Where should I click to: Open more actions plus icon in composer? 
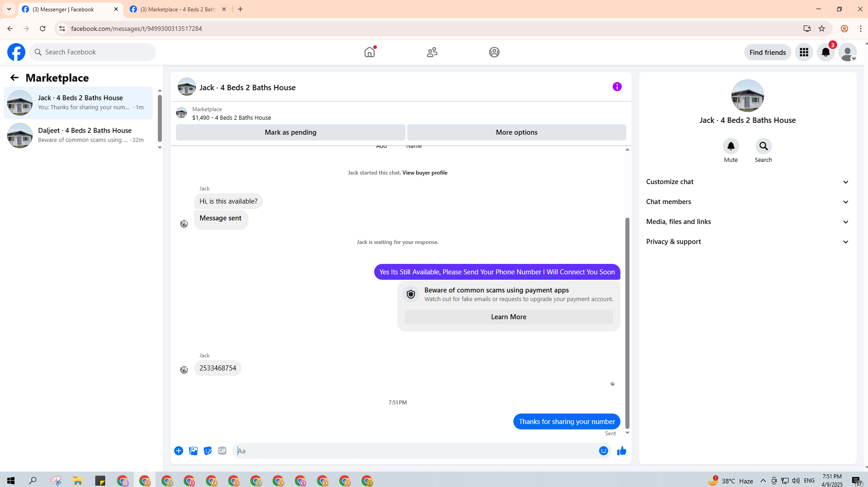tap(179, 451)
